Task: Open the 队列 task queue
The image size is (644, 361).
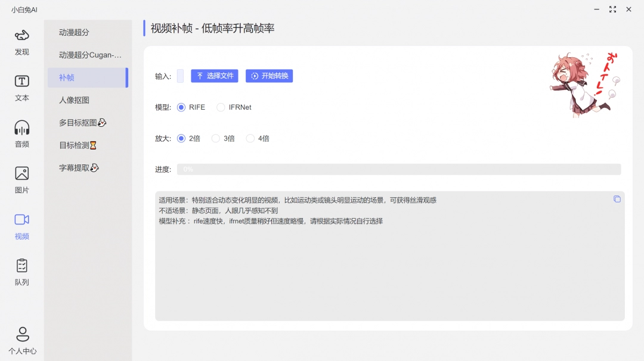Action: [21, 272]
